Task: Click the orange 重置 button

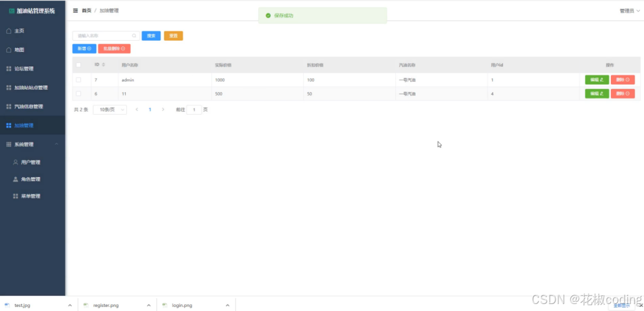Action: click(x=174, y=36)
